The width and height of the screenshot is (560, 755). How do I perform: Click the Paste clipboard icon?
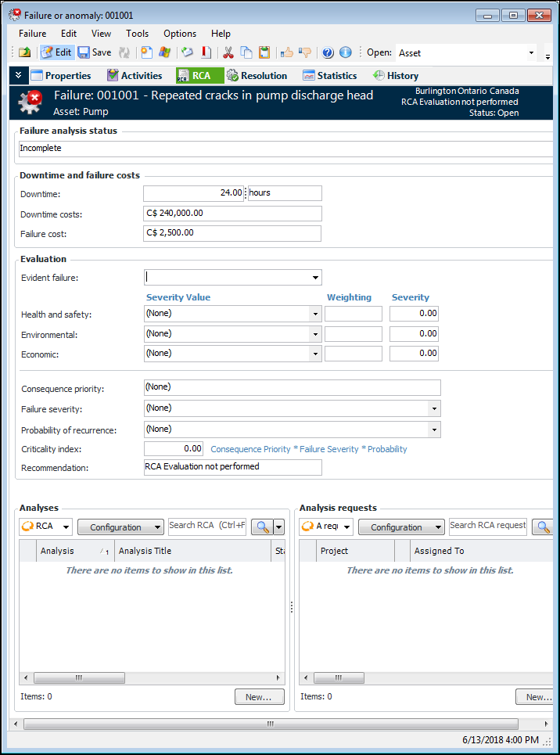coord(264,53)
